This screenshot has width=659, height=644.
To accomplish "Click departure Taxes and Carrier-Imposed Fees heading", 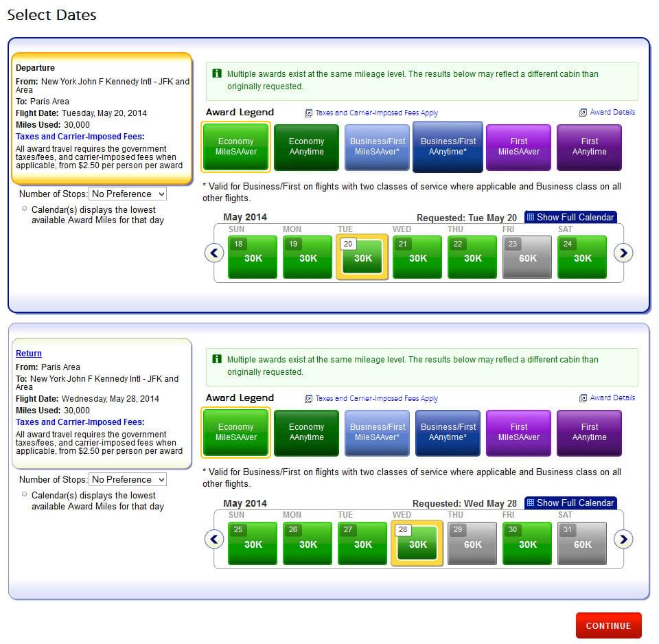I will click(80, 136).
